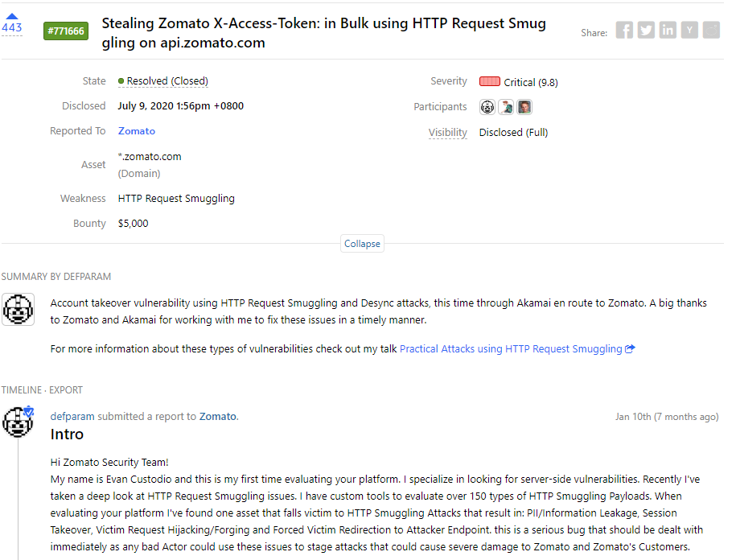
Task: Click the Jan 10th timestamp
Action: point(666,417)
